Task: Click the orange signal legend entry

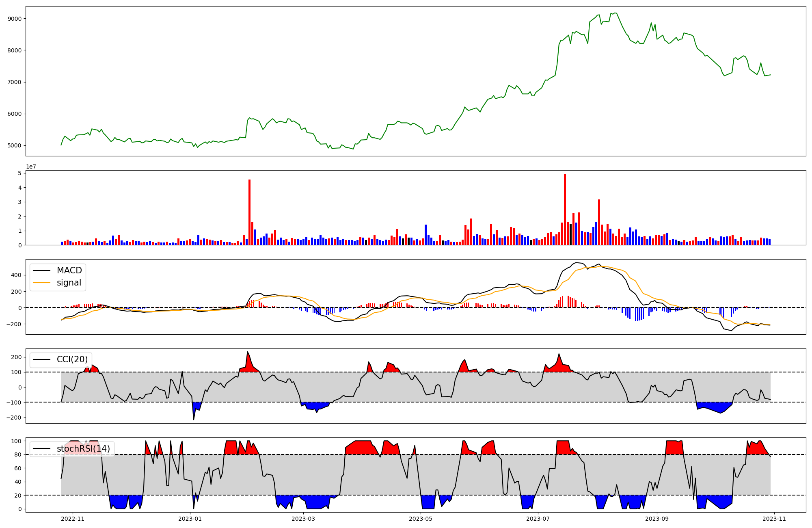Action: 69,283
